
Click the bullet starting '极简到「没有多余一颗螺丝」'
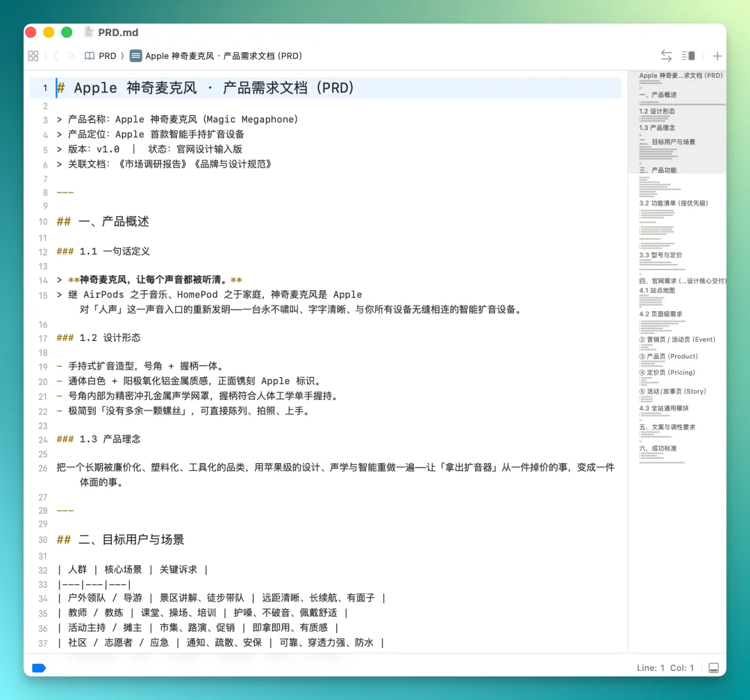pos(183,411)
